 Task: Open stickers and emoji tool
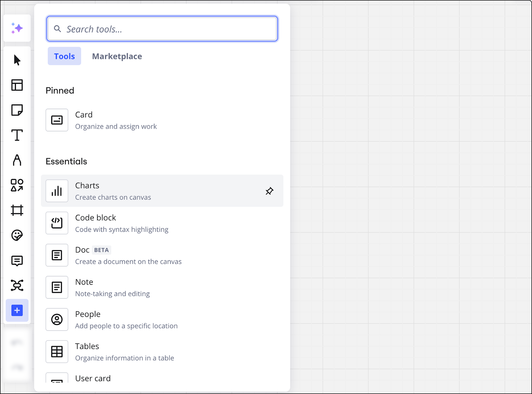[17, 235]
